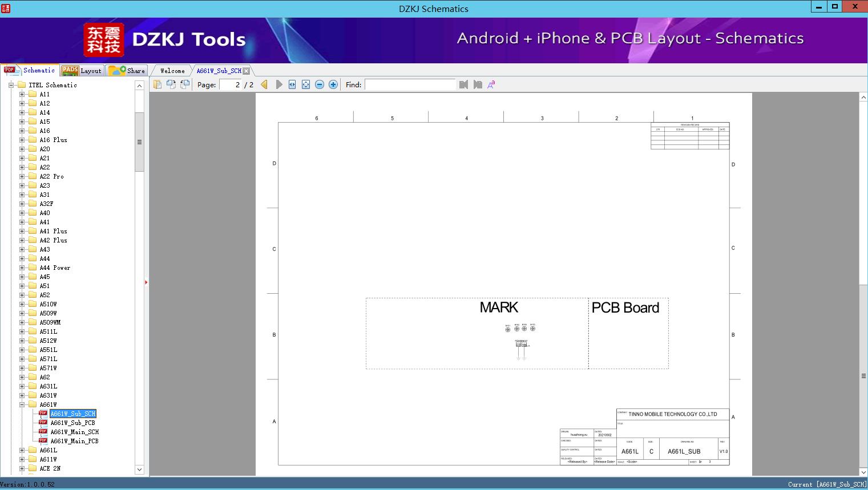The height and width of the screenshot is (490, 868).
Task: Expand the A16 Plus folder
Action: 22,140
